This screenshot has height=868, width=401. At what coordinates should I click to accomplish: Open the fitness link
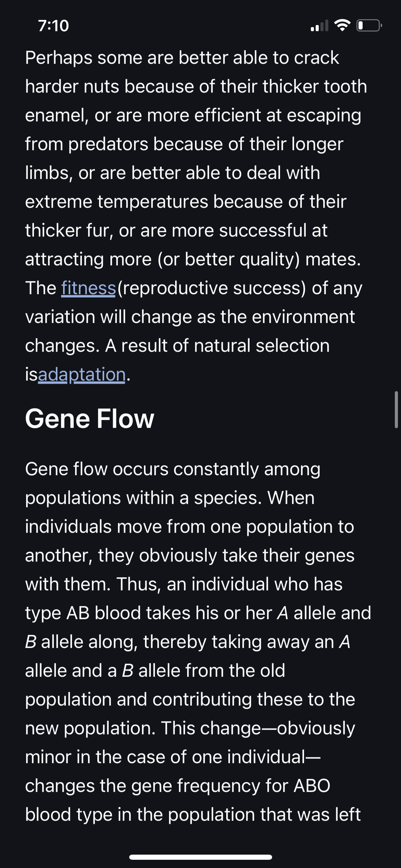tap(88, 288)
